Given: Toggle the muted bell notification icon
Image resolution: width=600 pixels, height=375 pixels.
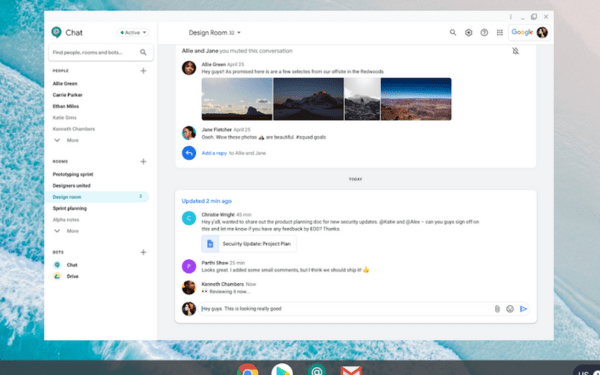Looking at the screenshot, I should click(515, 51).
